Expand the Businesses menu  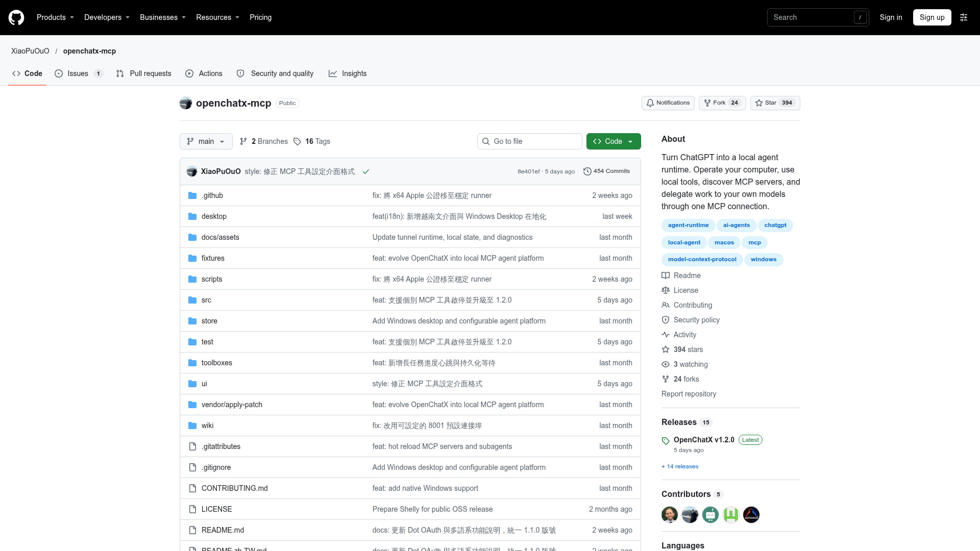(163, 17)
